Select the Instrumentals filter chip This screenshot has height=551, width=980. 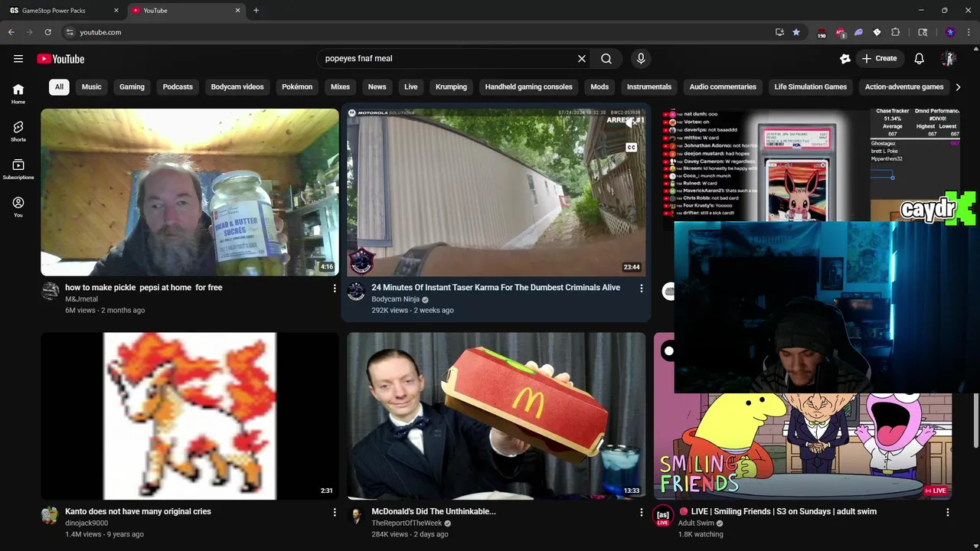[649, 86]
